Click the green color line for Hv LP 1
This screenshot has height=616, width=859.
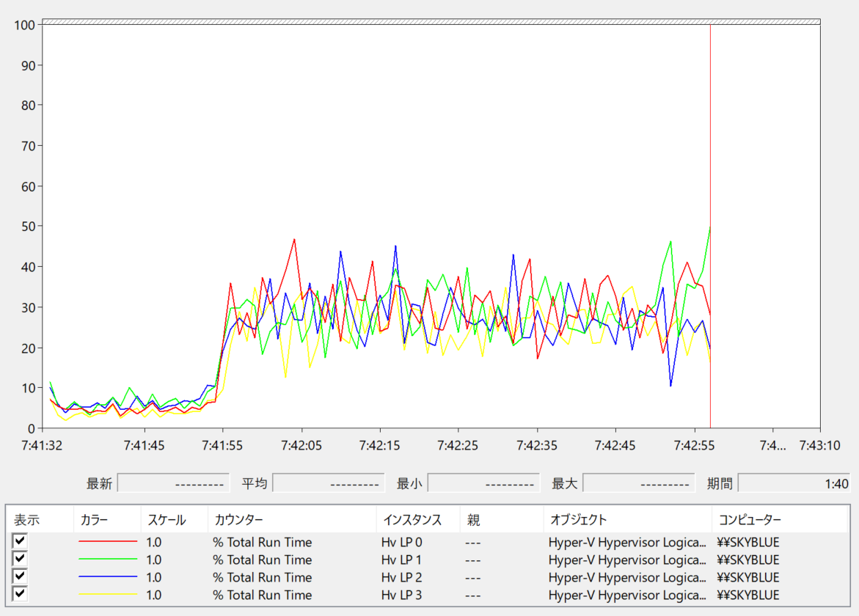point(107,559)
